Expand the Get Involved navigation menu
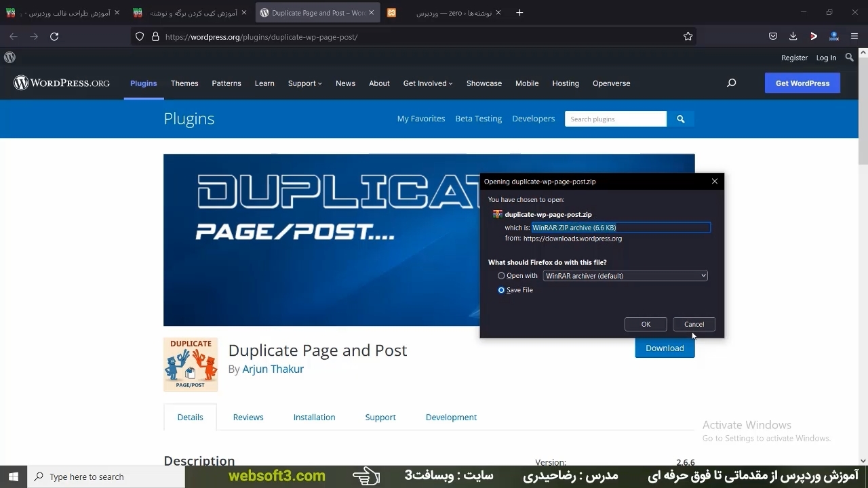 pyautogui.click(x=427, y=83)
